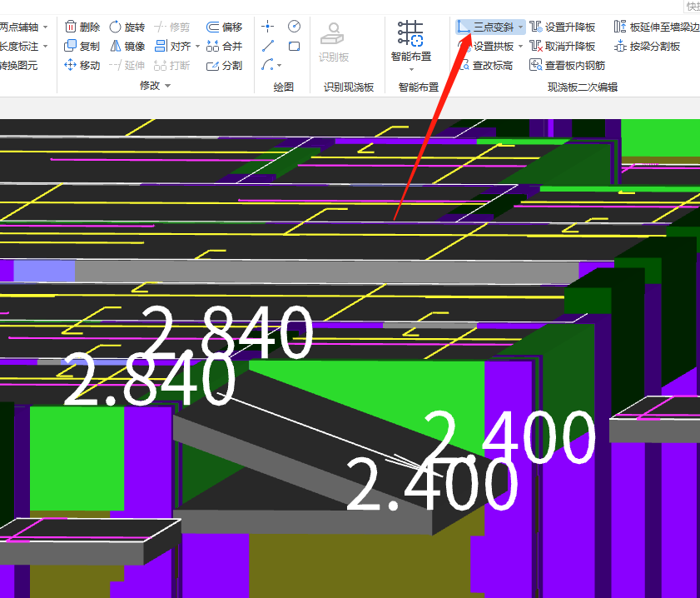
Task: Click 取消升降板 tool
Action: (x=563, y=46)
